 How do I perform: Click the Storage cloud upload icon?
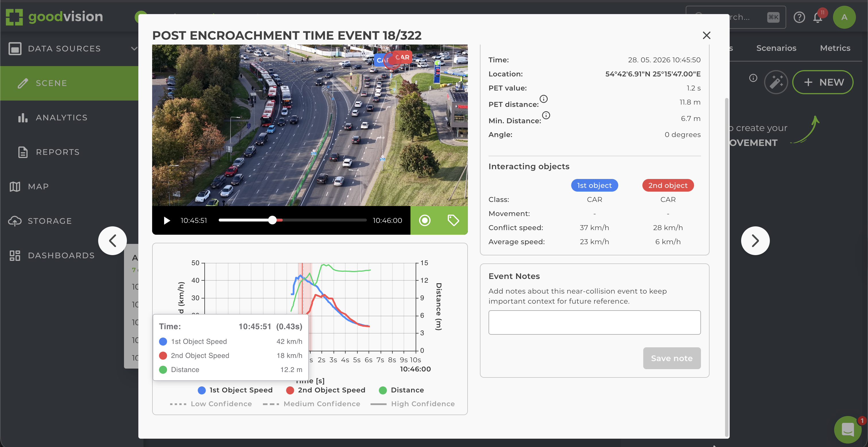coord(15,221)
